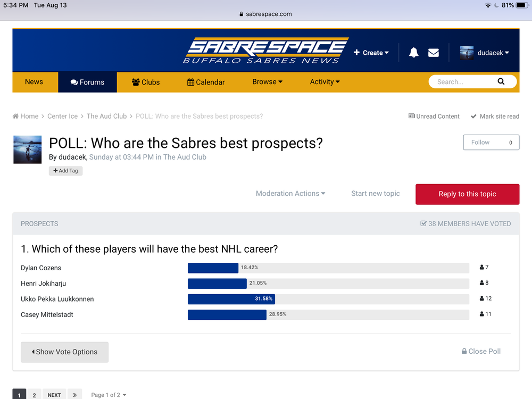Open the Clubs section
532x399 pixels.
click(x=146, y=82)
